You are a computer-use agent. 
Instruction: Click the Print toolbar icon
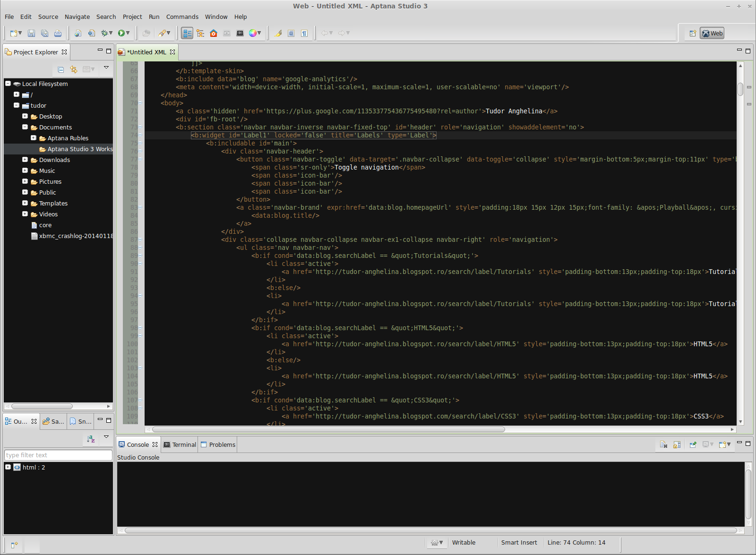pyautogui.click(x=58, y=33)
